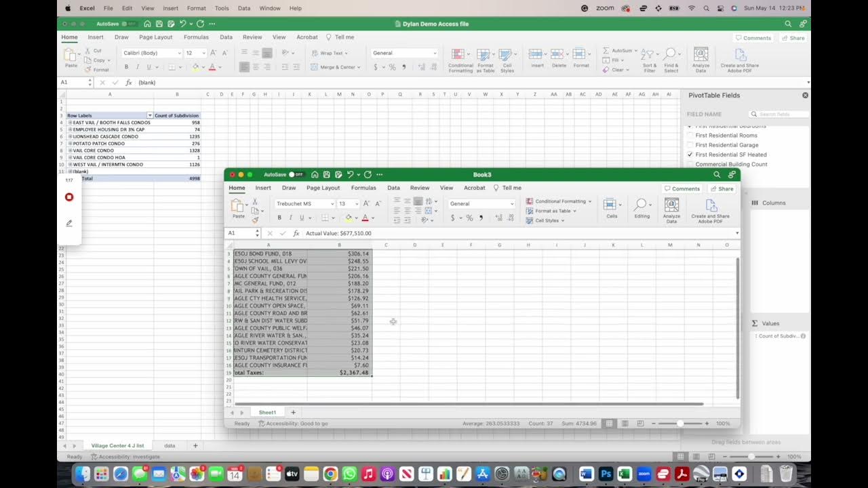Expand POTATO PATCH CONDO row
This screenshot has height=488, width=868.
70,144
